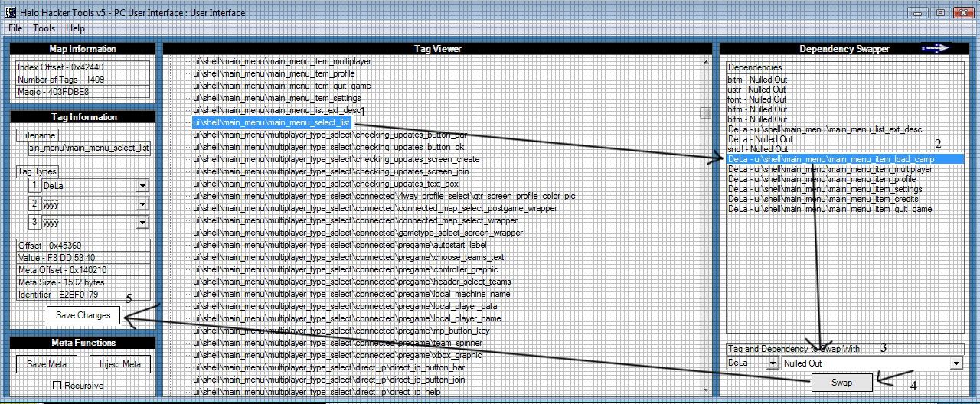Select qtr_screen_profile_color_pic tag
This screenshot has width=980, height=404.
pos(384,196)
